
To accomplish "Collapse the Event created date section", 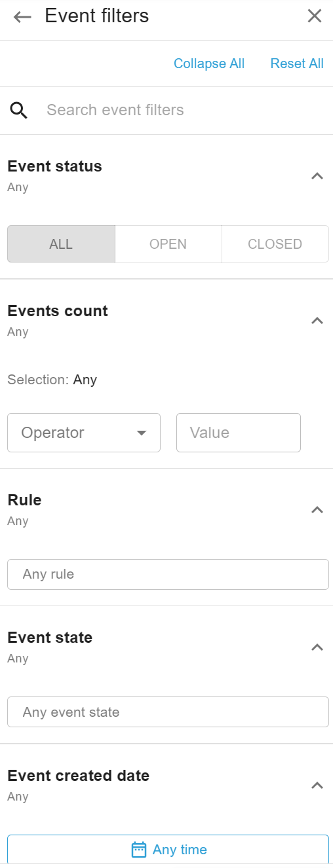I will pyautogui.click(x=317, y=785).
